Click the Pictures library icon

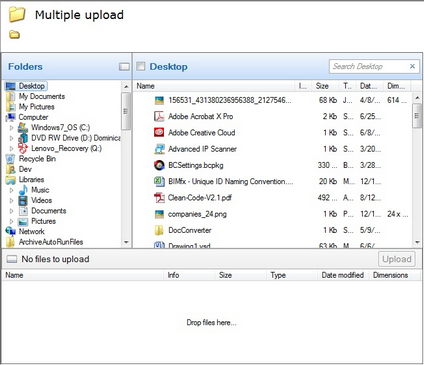pyautogui.click(x=23, y=221)
